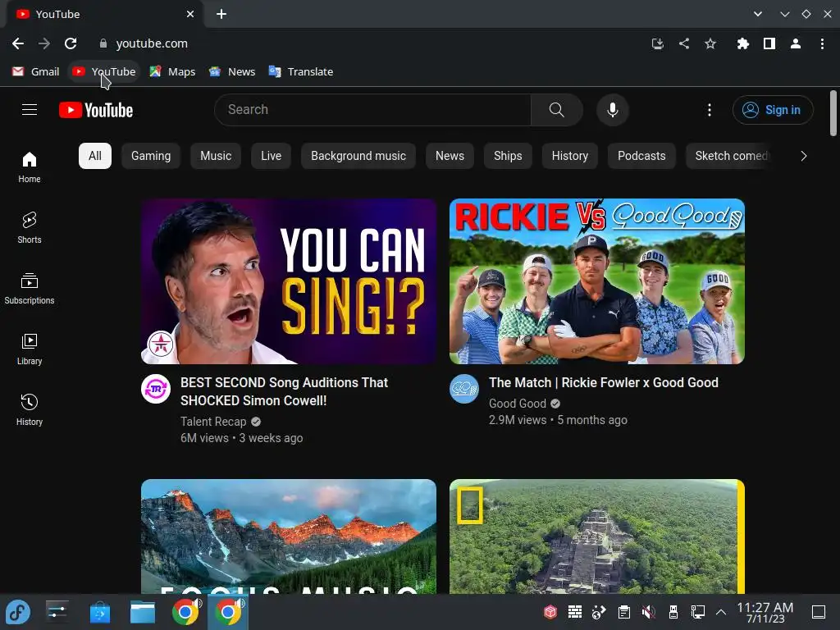Open the software store taskbar icon
Viewport: 840px width, 630px height.
(x=99, y=612)
